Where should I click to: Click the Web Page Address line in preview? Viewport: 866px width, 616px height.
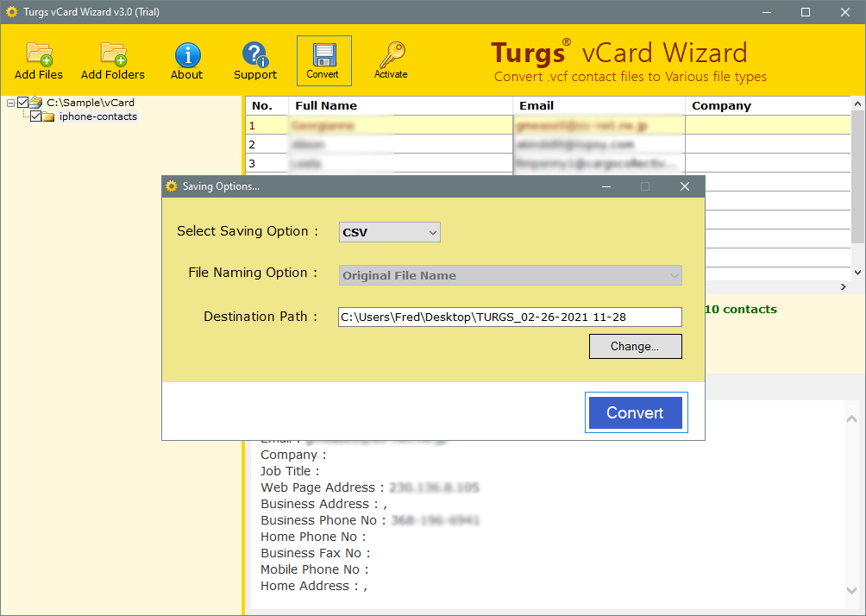pos(370,487)
